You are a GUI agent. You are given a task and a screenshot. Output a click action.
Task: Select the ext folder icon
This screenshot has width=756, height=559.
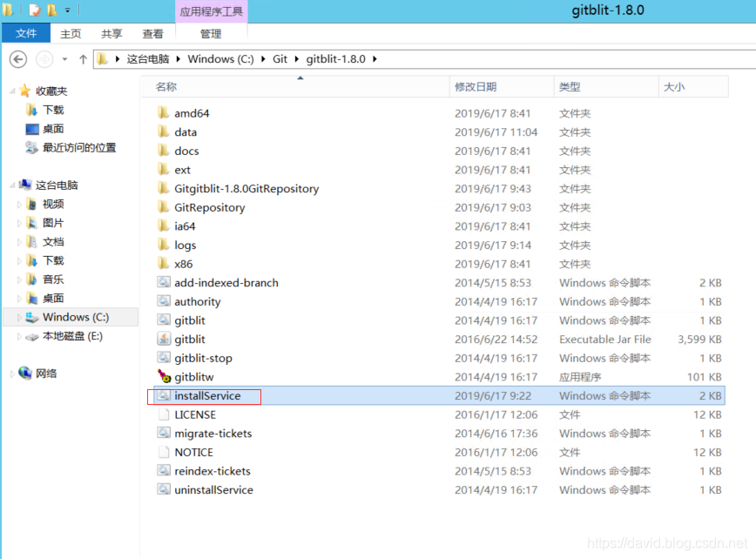(x=164, y=170)
